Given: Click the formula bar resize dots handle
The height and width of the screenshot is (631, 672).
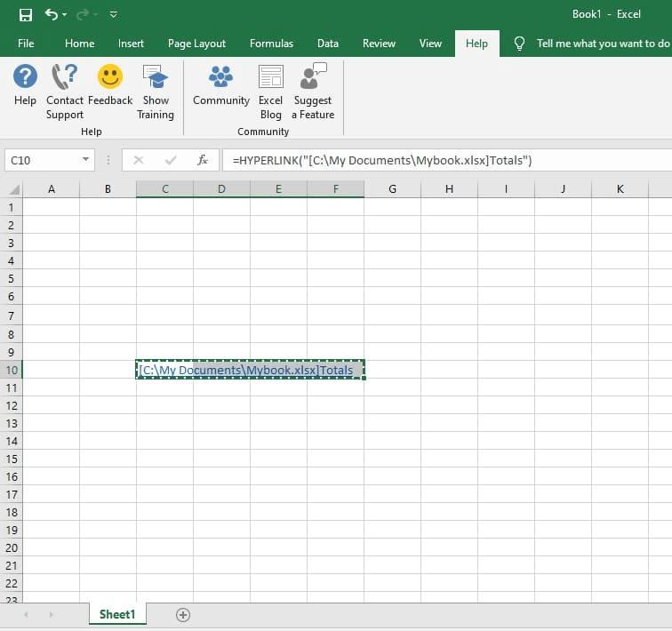Looking at the screenshot, I should (x=108, y=160).
